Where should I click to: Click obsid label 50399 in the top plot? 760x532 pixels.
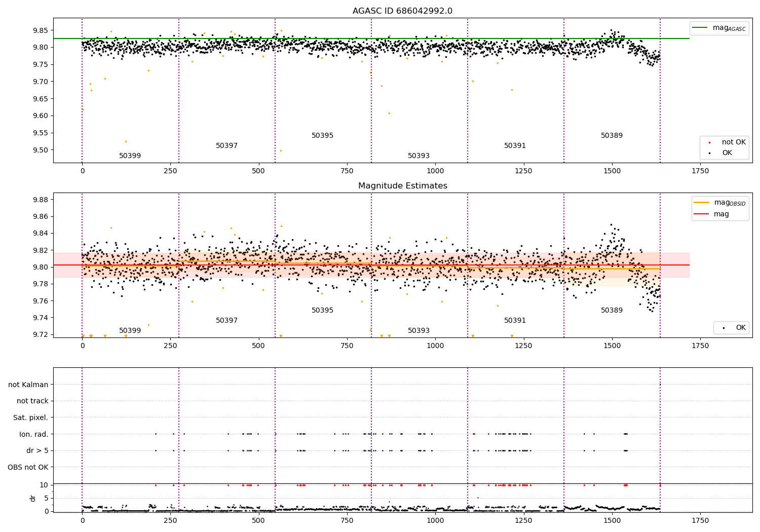coord(130,156)
